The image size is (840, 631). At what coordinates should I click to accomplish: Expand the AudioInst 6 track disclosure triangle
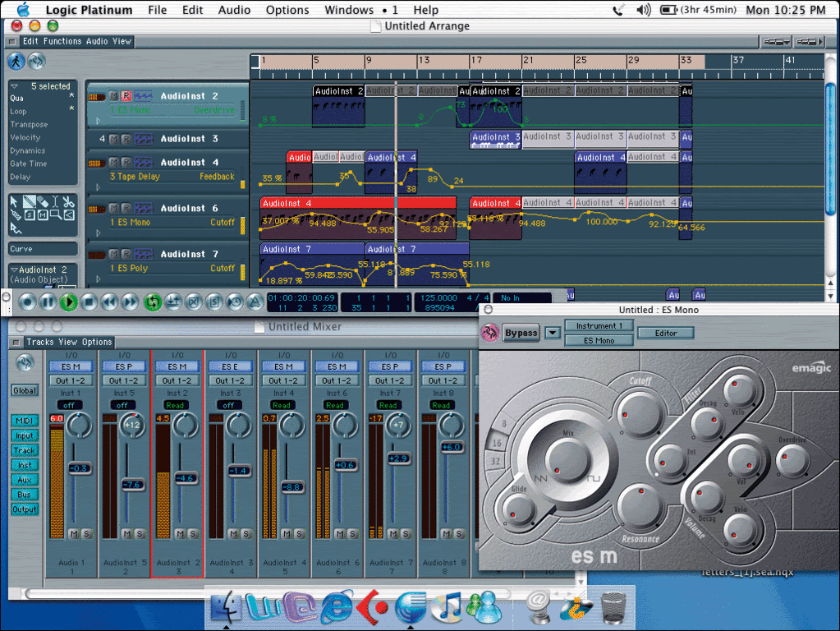(x=99, y=233)
